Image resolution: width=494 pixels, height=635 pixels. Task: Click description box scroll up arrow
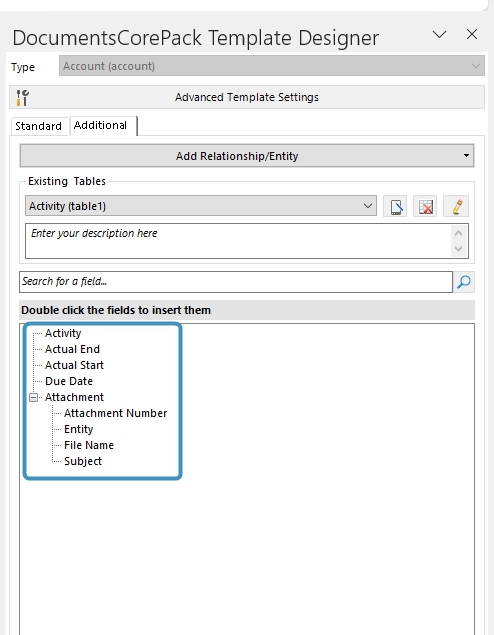[458, 233]
